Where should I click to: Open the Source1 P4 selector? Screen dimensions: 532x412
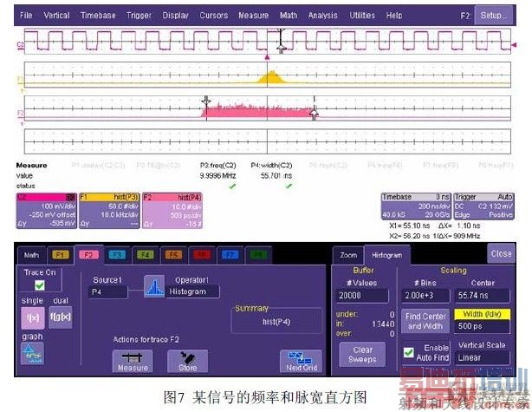107,292
